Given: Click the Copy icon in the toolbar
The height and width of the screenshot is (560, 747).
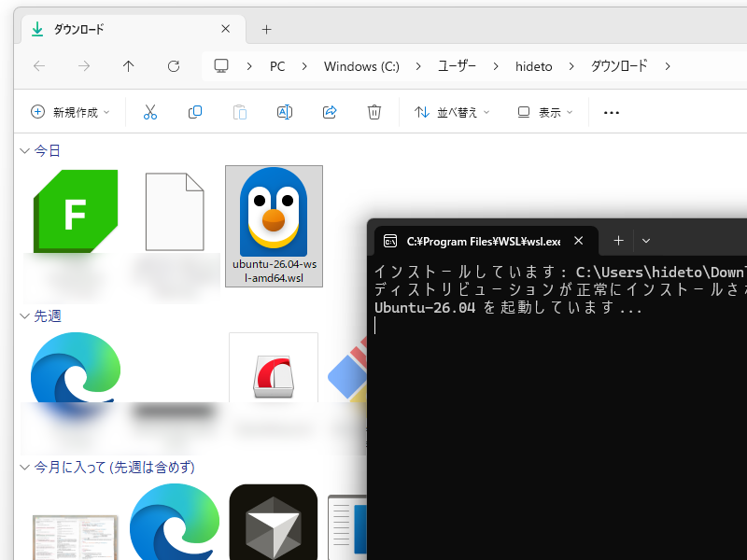Looking at the screenshot, I should [x=195, y=112].
